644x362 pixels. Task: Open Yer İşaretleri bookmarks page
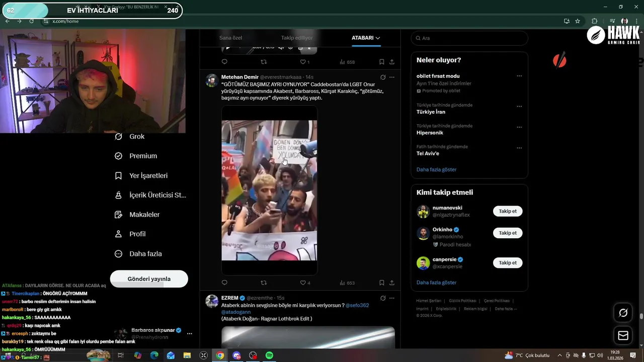click(141, 175)
